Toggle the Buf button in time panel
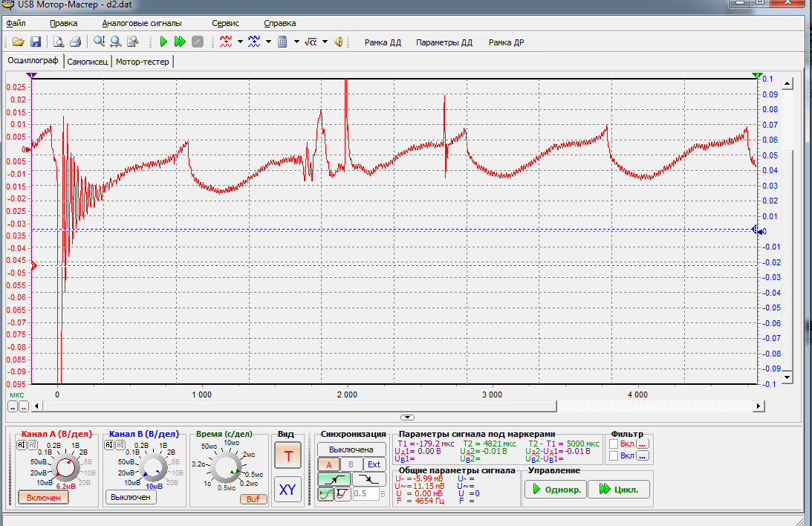 253,499
